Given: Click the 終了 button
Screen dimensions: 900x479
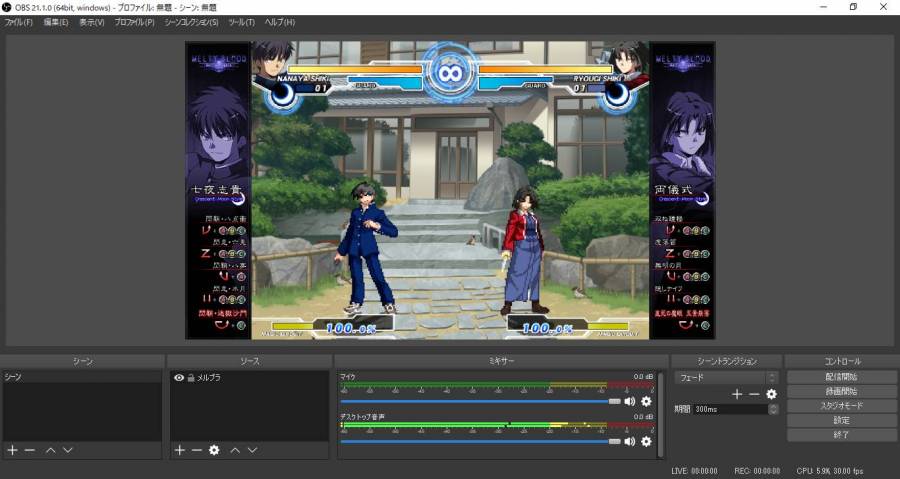Looking at the screenshot, I should coord(841,435).
